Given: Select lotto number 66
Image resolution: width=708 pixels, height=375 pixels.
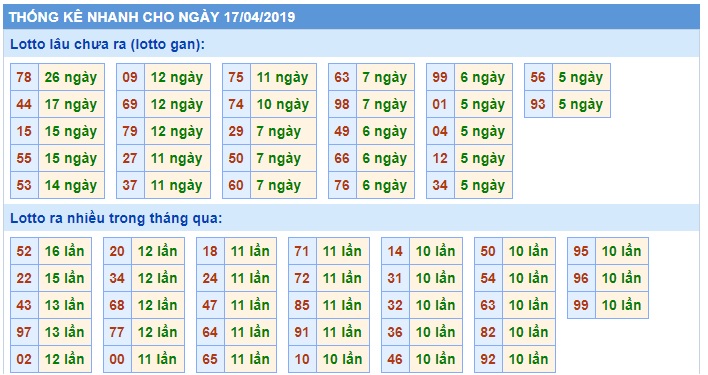Looking at the screenshot, I should point(342,158).
